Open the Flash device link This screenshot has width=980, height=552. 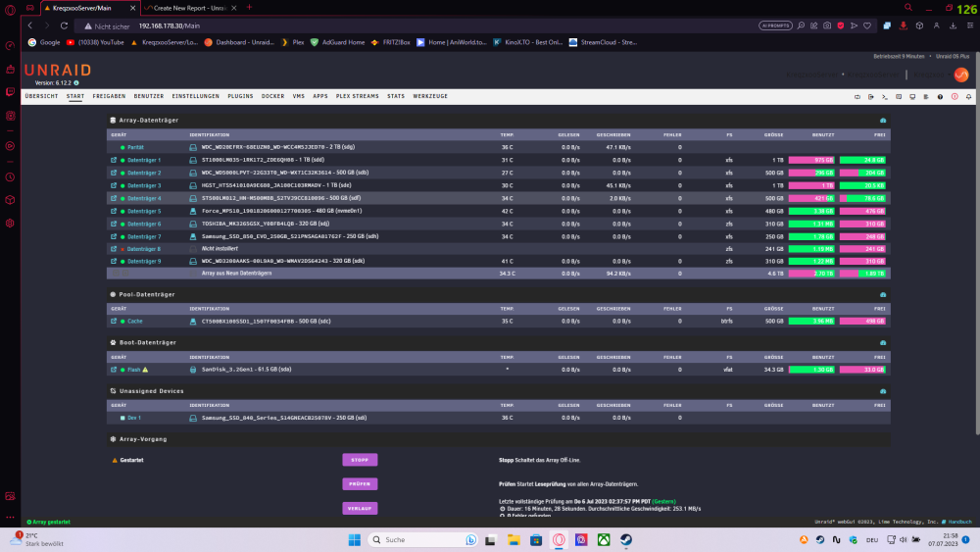tap(133, 370)
